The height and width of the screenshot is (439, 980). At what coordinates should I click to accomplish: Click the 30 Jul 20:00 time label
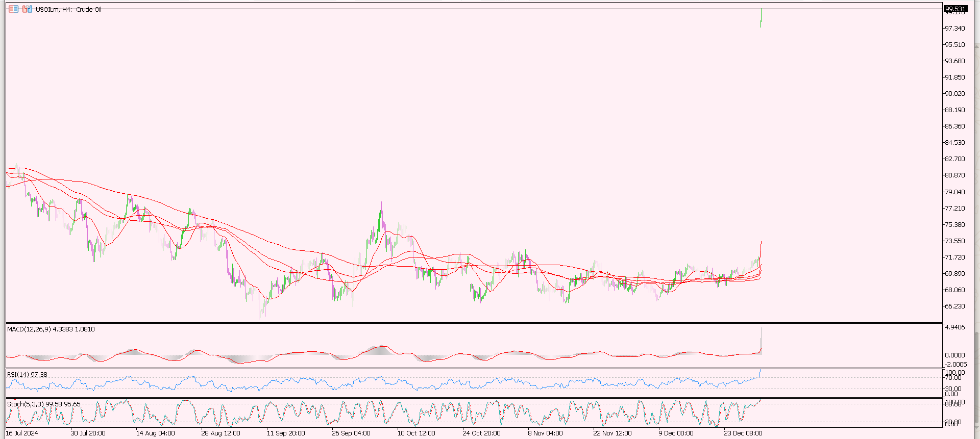coord(88,433)
